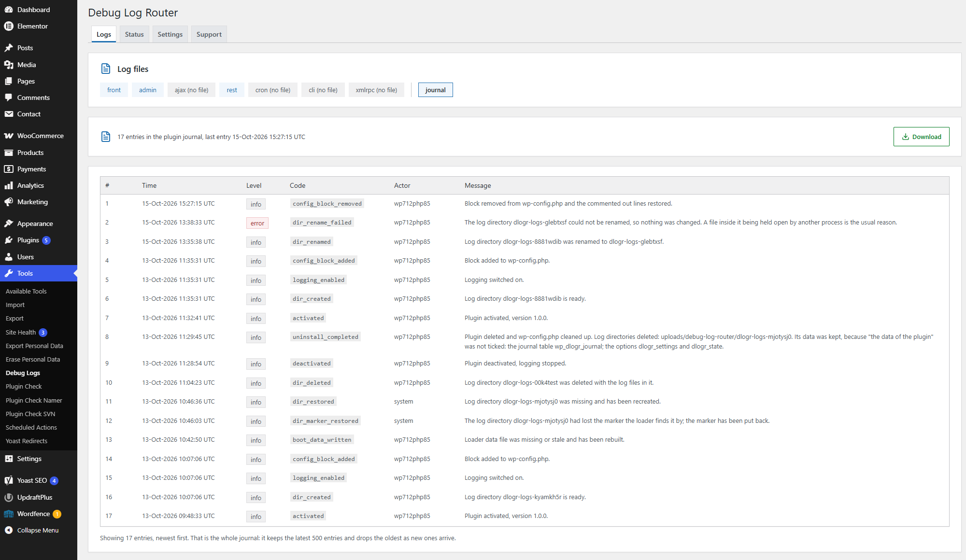Click the Analytics bar chart icon
The height and width of the screenshot is (560, 966).
(9, 185)
